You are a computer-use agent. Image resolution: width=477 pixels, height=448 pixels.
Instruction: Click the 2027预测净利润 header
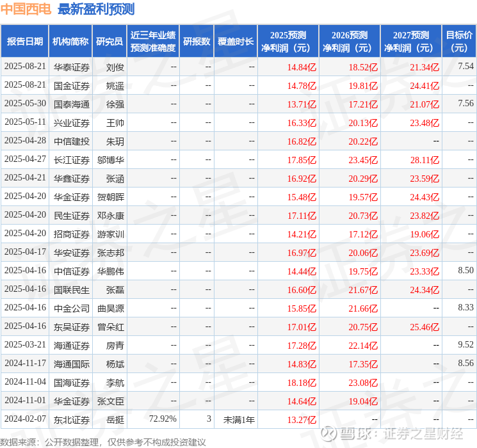pyautogui.click(x=411, y=42)
